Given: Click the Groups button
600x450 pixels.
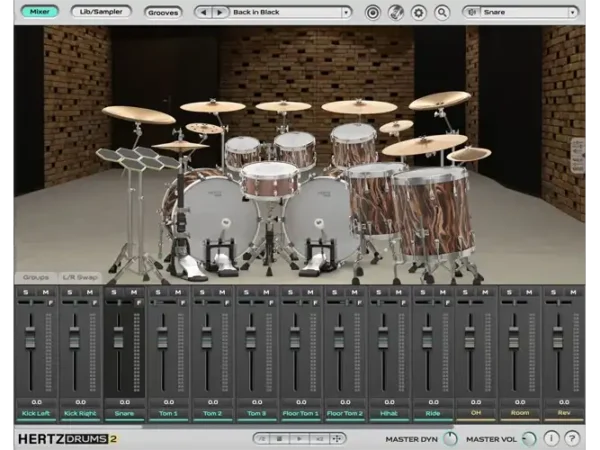Looking at the screenshot, I should pos(36,277).
